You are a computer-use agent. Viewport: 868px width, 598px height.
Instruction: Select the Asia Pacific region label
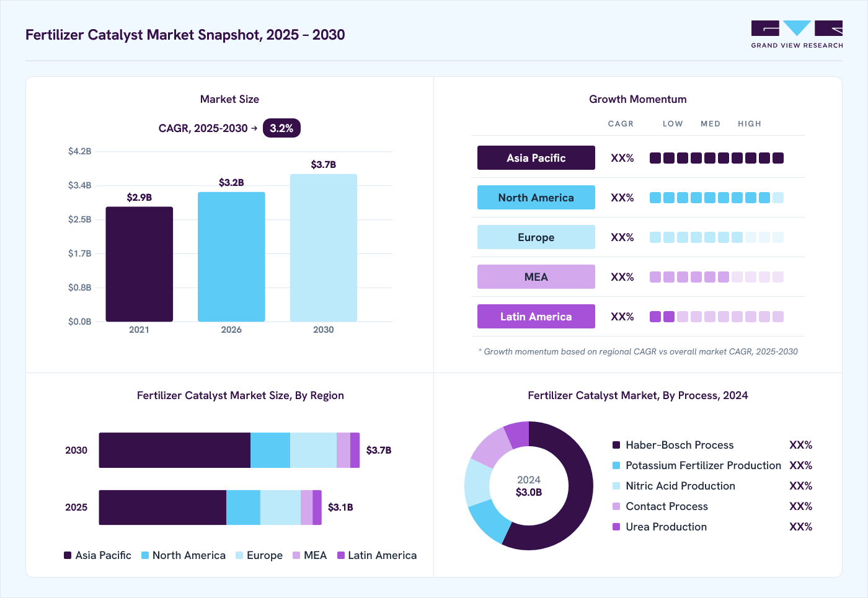coord(536,158)
